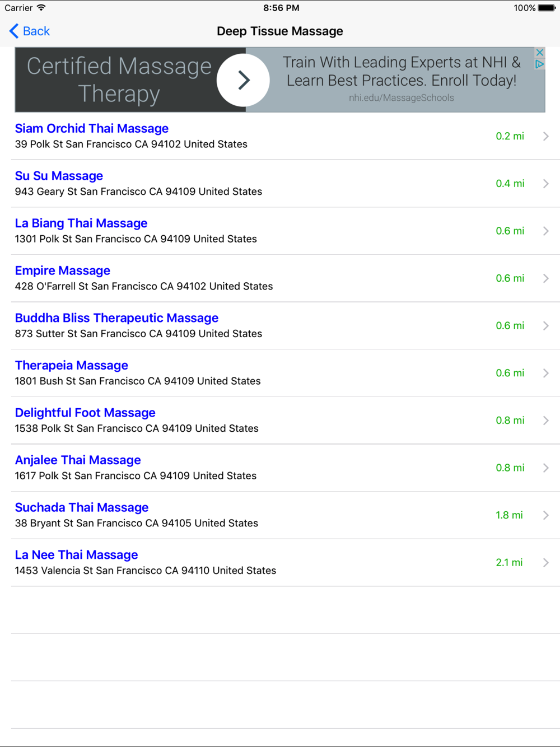
Task: Select address 1301 Polk St San Francisco
Action: (x=136, y=239)
